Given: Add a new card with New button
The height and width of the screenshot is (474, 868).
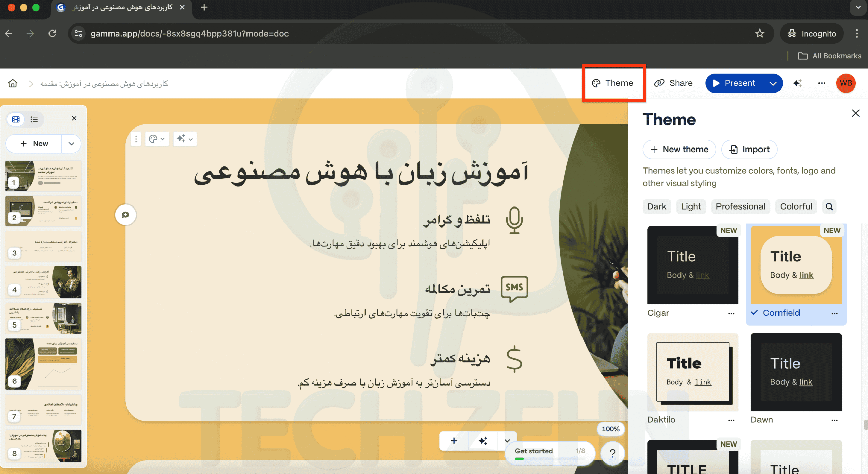Looking at the screenshot, I should click(x=34, y=144).
